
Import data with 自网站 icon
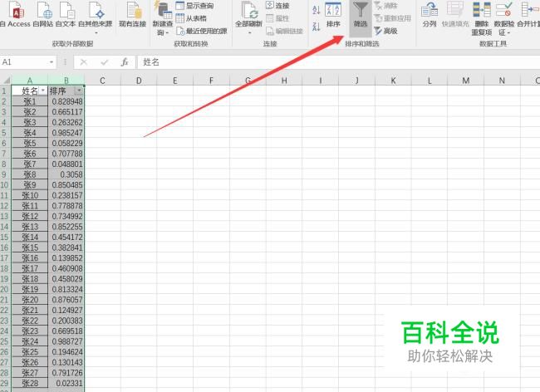(x=43, y=14)
